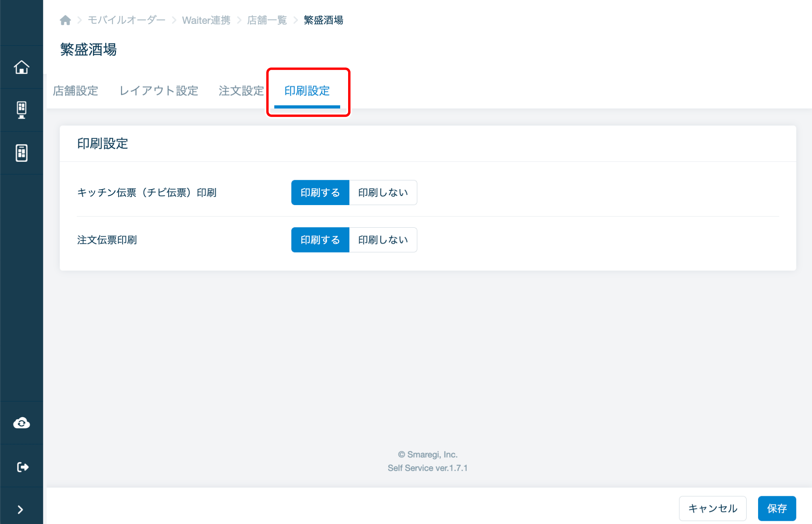Expand the sidebar with chevron arrow

tap(21, 509)
